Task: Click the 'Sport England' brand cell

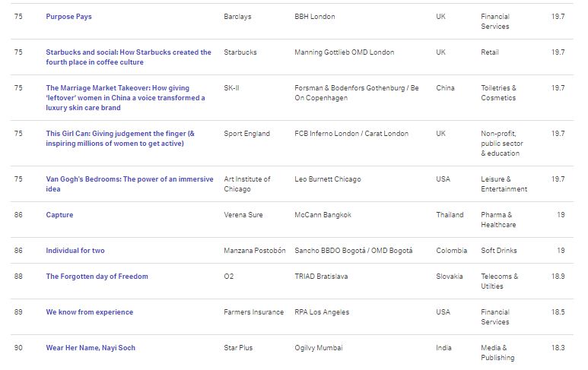Action: 246,133
